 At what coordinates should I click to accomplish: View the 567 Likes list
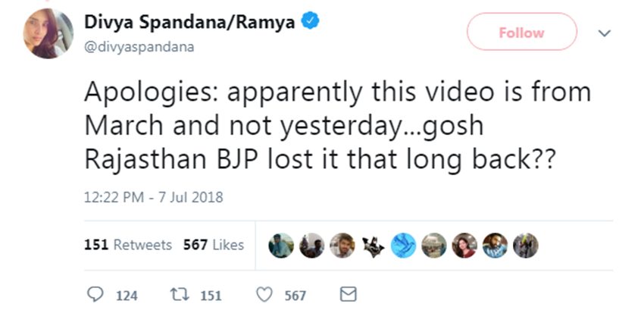click(214, 245)
